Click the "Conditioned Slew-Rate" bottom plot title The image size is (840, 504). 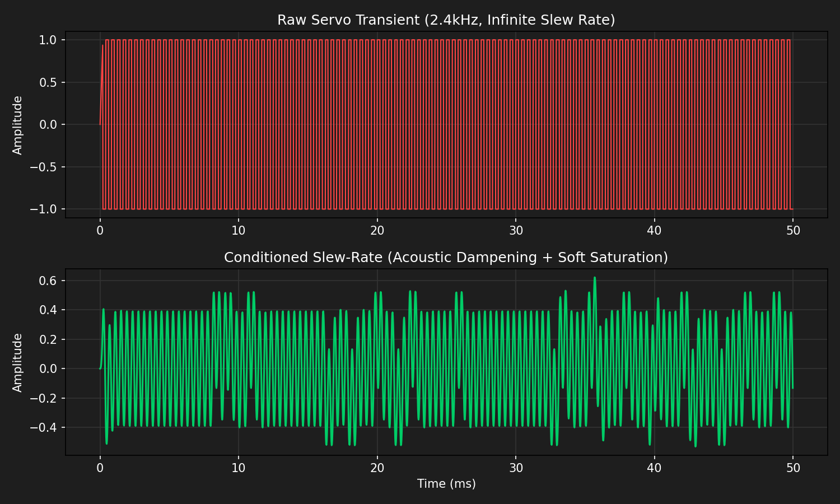(446, 258)
